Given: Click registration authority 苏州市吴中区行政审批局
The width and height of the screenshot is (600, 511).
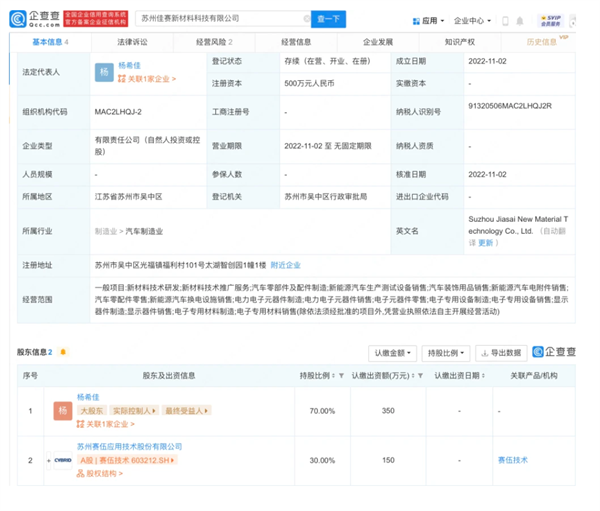Looking at the screenshot, I should (326, 197).
